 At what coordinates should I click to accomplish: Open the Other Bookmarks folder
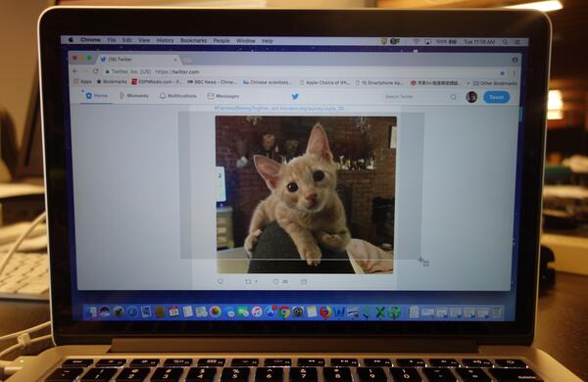495,83
